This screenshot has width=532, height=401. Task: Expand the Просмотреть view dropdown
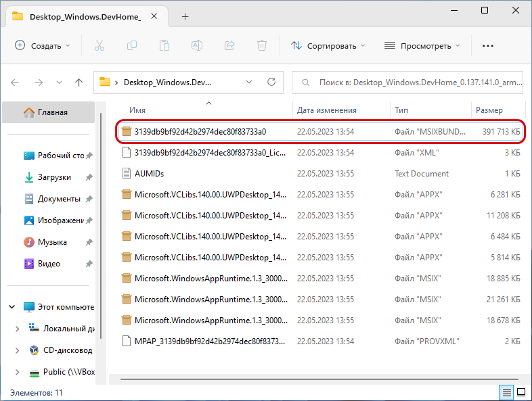point(422,45)
